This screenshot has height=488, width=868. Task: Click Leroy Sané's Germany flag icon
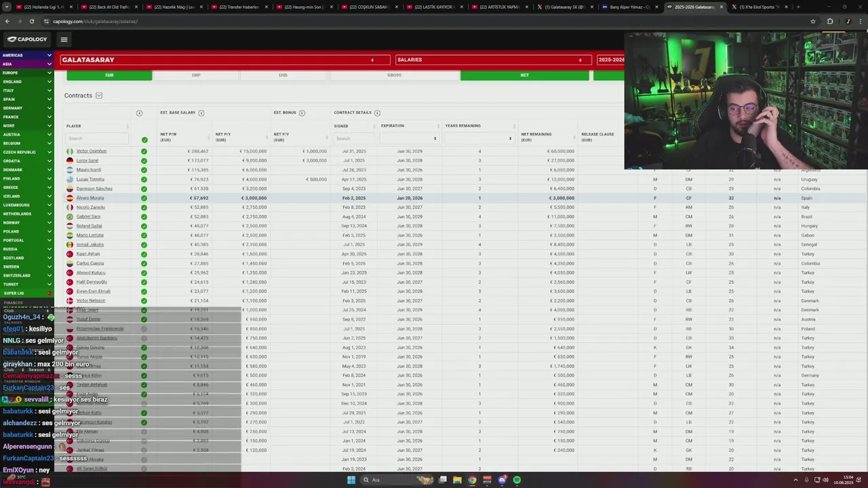(x=70, y=161)
